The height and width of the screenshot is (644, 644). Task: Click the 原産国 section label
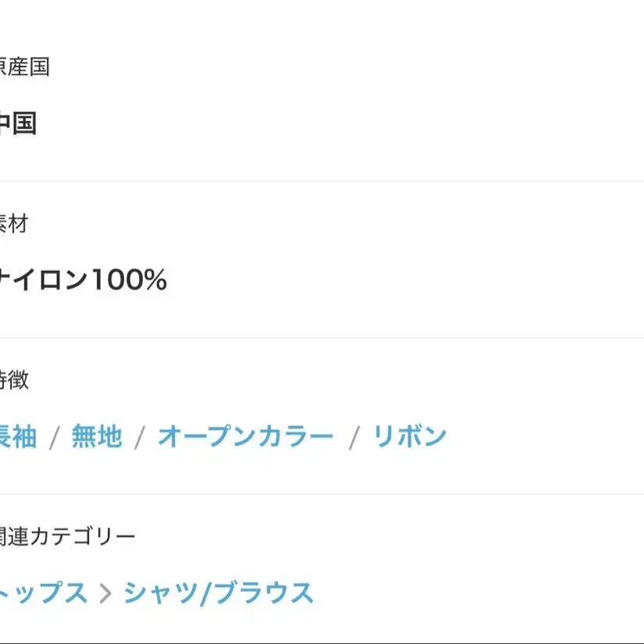25,66
